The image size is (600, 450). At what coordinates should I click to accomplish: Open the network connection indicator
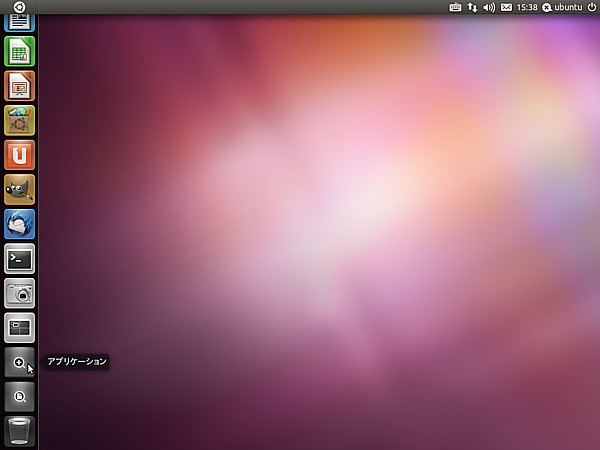point(472,7)
